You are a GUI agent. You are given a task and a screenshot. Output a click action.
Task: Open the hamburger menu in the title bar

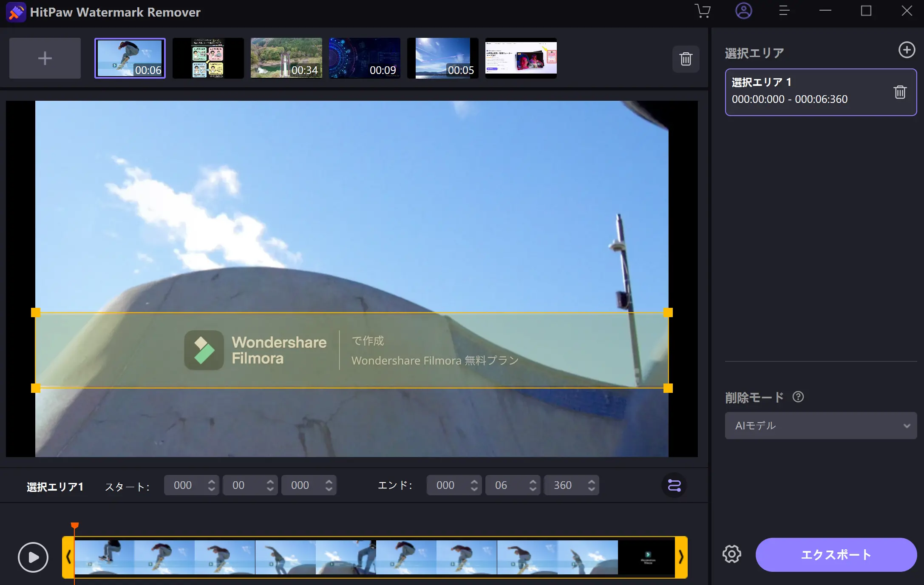pyautogui.click(x=784, y=11)
